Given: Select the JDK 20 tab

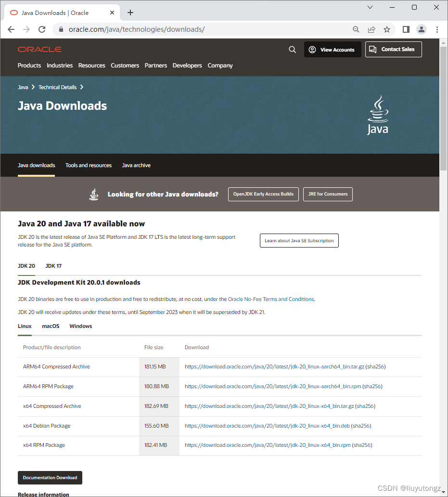Looking at the screenshot, I should 26,266.
